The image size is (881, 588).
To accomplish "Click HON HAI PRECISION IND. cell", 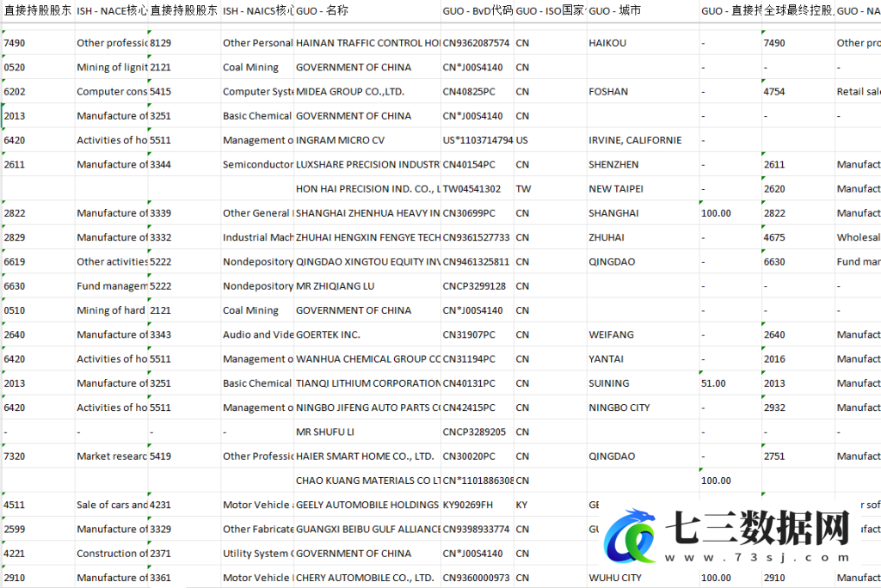I will point(367,189).
